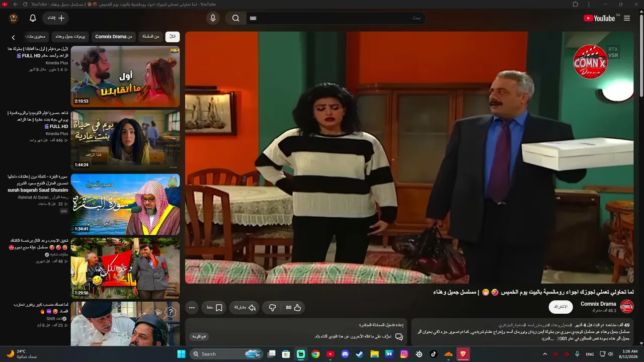Open Microsoft Store from the taskbar
Image resolution: width=644 pixels, height=362 pixels.
tap(286, 354)
